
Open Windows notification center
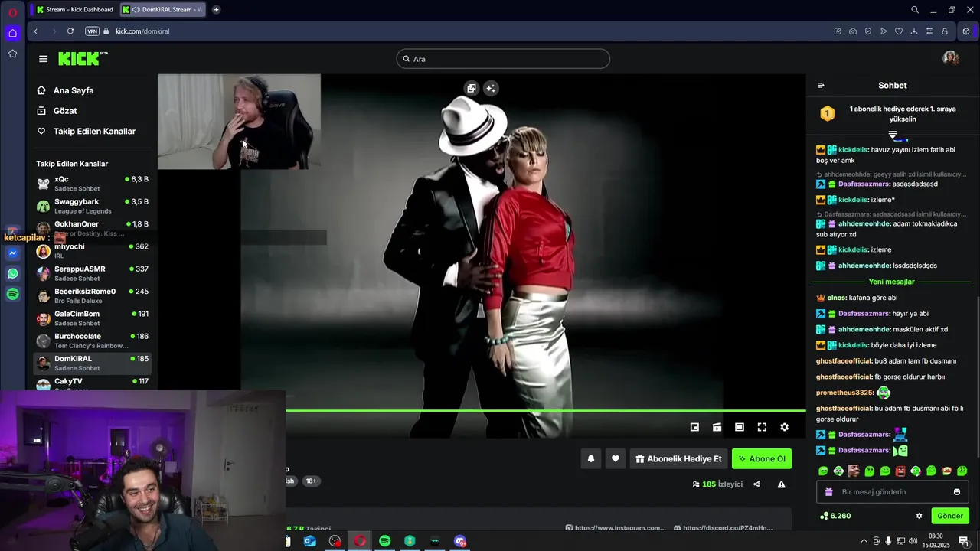[963, 541]
